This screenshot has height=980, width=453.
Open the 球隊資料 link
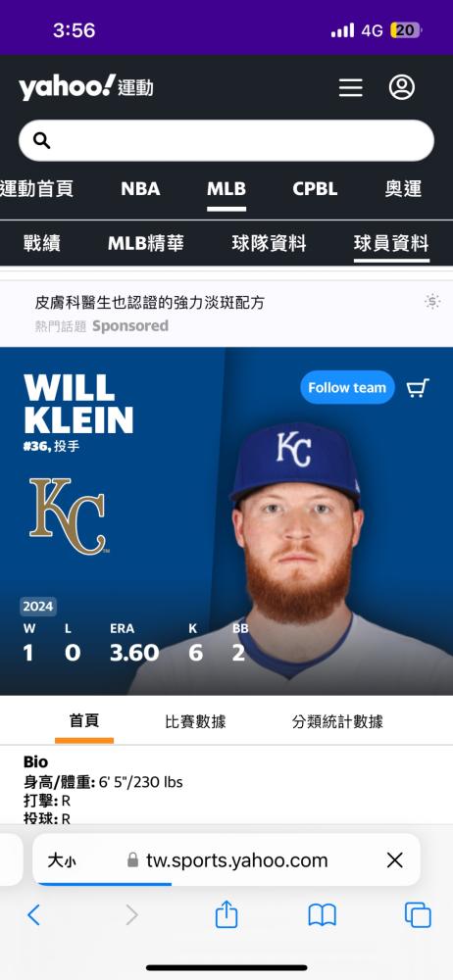point(269,243)
